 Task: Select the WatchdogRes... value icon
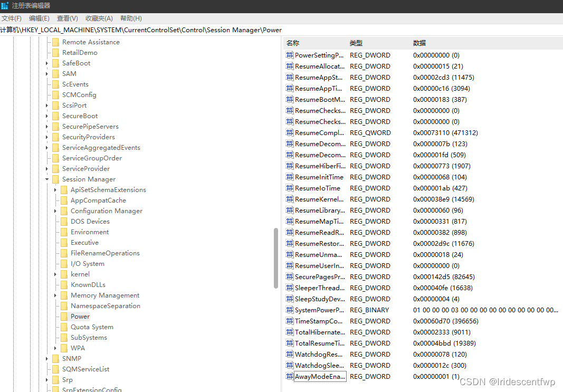click(290, 355)
